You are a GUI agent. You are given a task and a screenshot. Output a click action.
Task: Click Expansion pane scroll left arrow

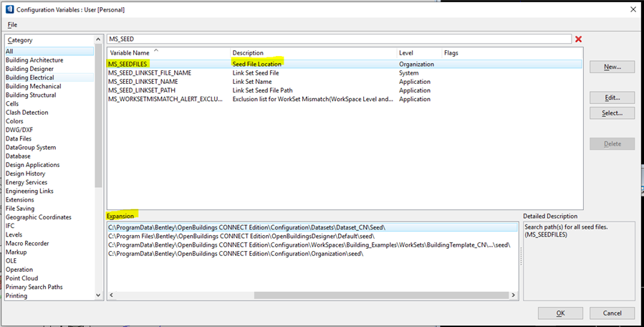coord(111,295)
